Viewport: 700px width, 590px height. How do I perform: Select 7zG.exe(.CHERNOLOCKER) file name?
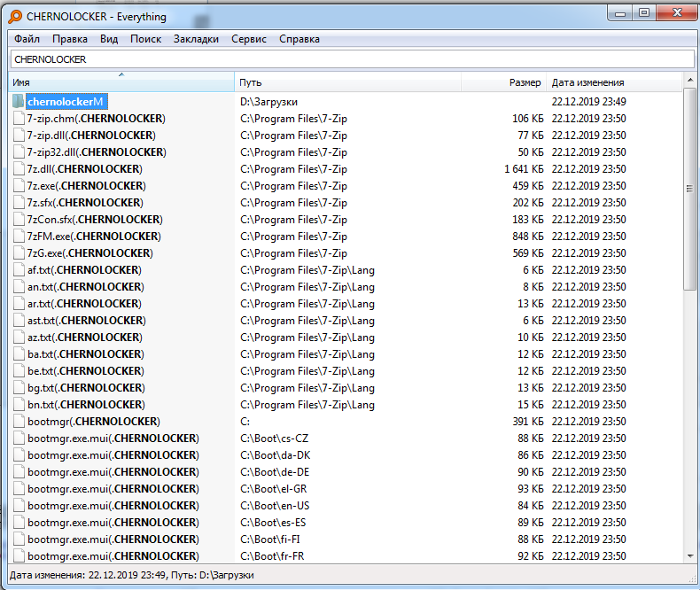pyautogui.click(x=89, y=253)
